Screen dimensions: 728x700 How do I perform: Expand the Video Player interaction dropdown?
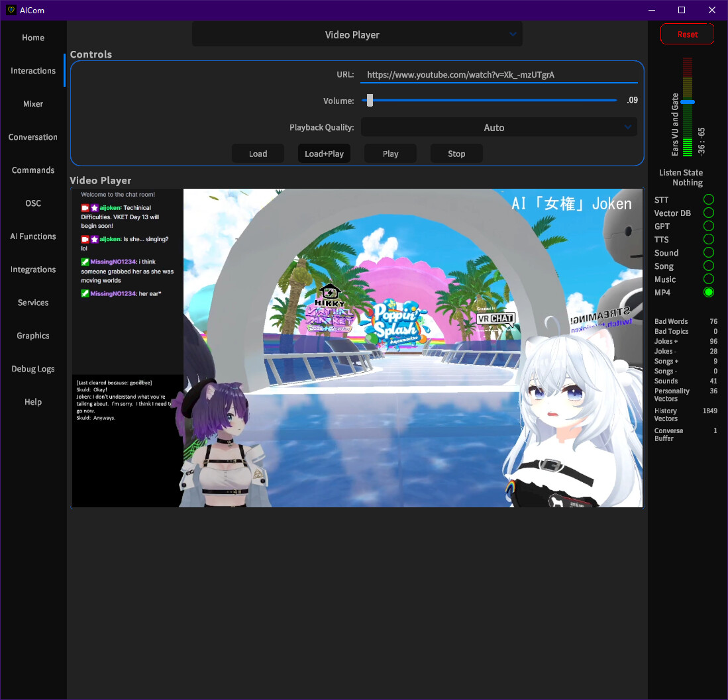[356, 34]
